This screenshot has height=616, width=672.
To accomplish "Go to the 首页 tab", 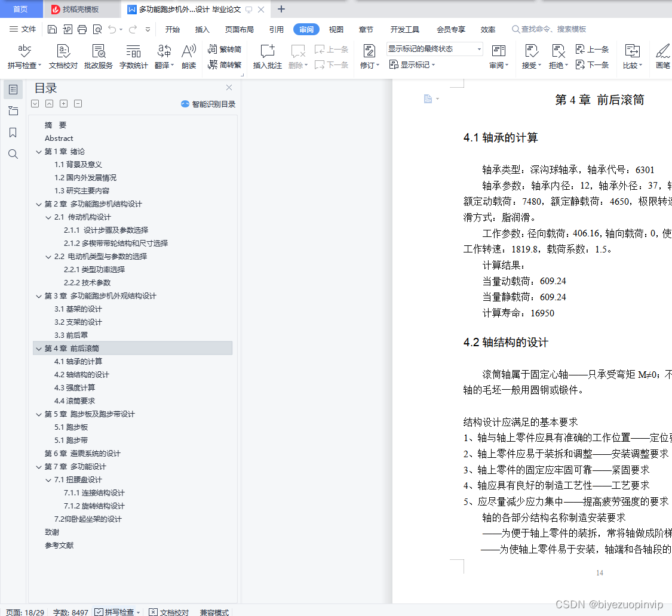I will (x=20, y=9).
